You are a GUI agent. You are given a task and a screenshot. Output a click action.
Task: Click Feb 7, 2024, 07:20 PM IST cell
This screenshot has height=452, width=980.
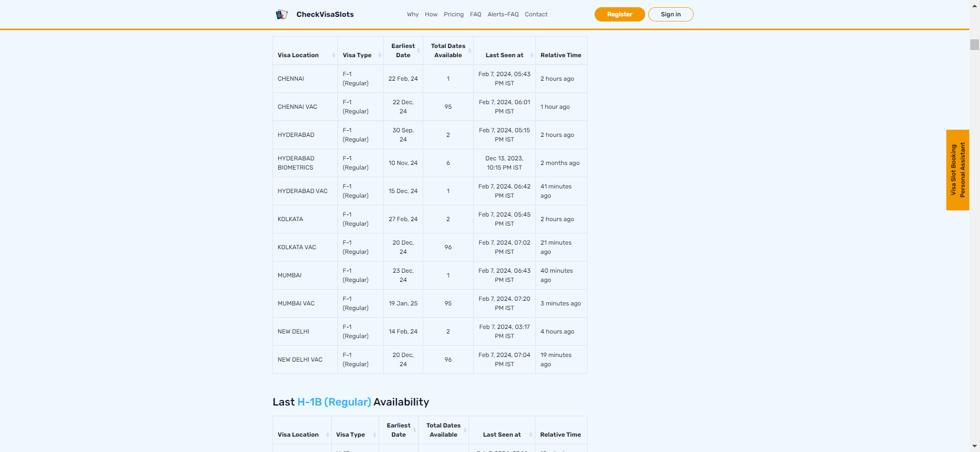tap(504, 303)
